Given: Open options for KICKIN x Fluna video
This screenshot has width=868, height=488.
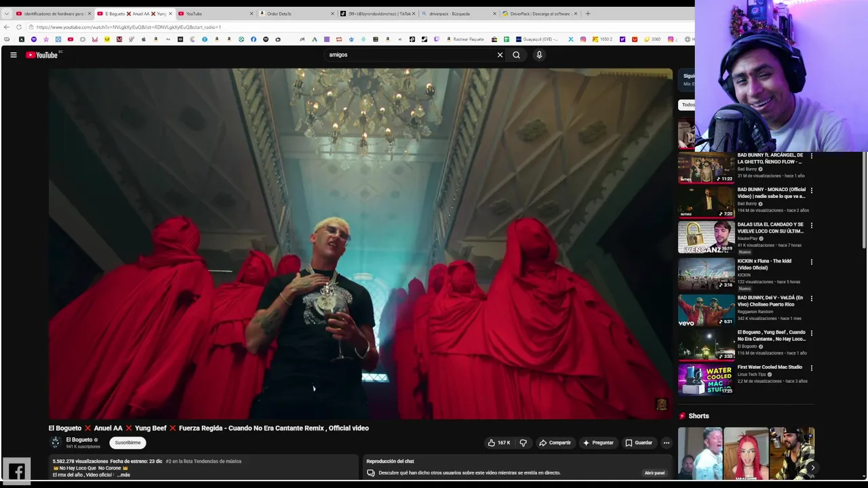Looking at the screenshot, I should click(x=811, y=262).
